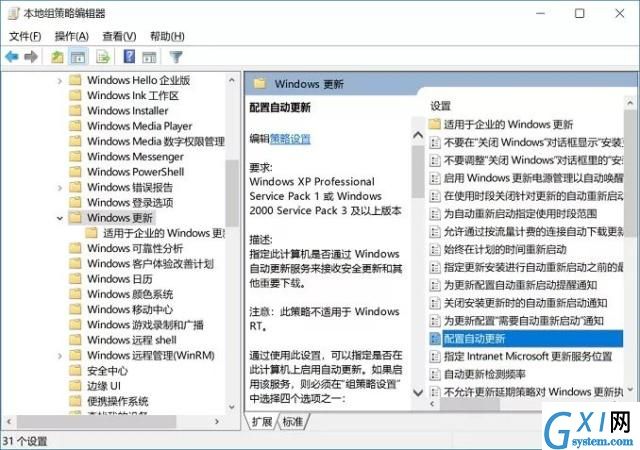Image resolution: width=640 pixels, height=450 pixels.
Task: Switch to the 扩展 tab
Action: tap(262, 421)
